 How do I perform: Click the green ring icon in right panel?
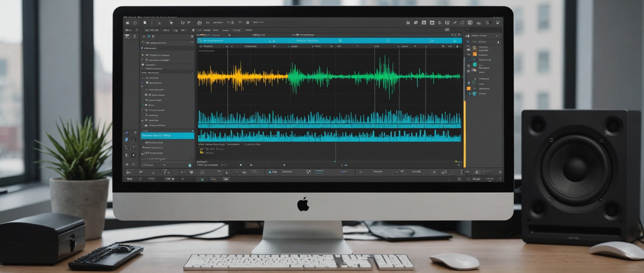click(474, 83)
